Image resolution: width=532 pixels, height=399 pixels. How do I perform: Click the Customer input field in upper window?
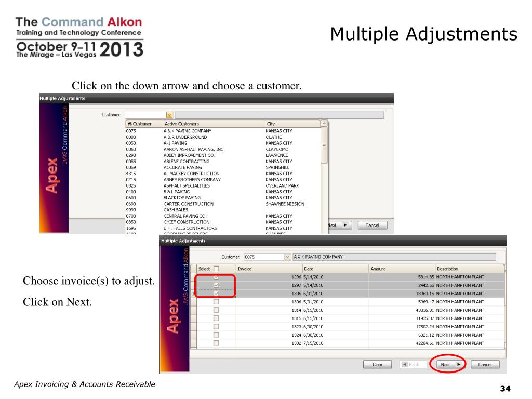coord(145,115)
